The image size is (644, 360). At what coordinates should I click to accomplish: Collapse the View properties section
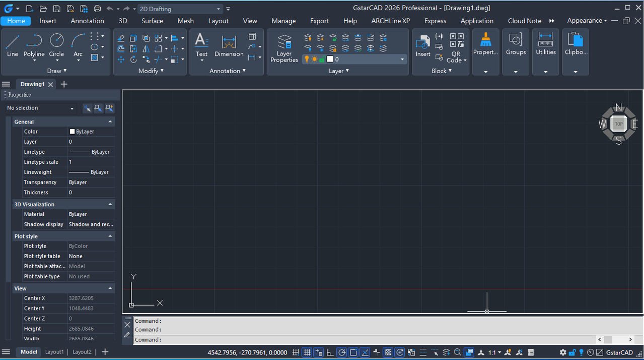pos(110,288)
